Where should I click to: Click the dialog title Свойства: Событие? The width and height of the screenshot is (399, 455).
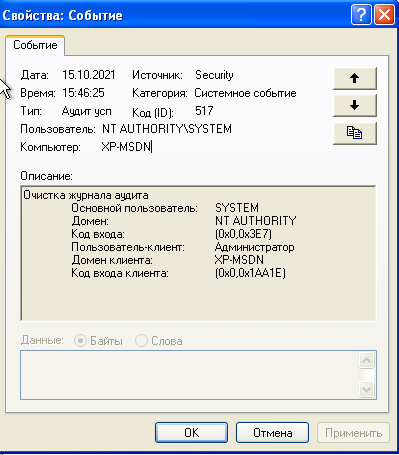point(62,15)
